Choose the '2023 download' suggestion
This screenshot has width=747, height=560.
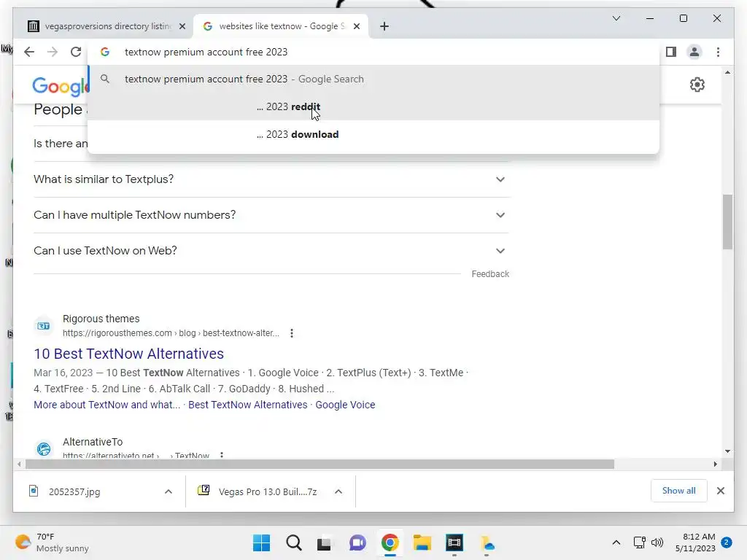[x=373, y=134]
